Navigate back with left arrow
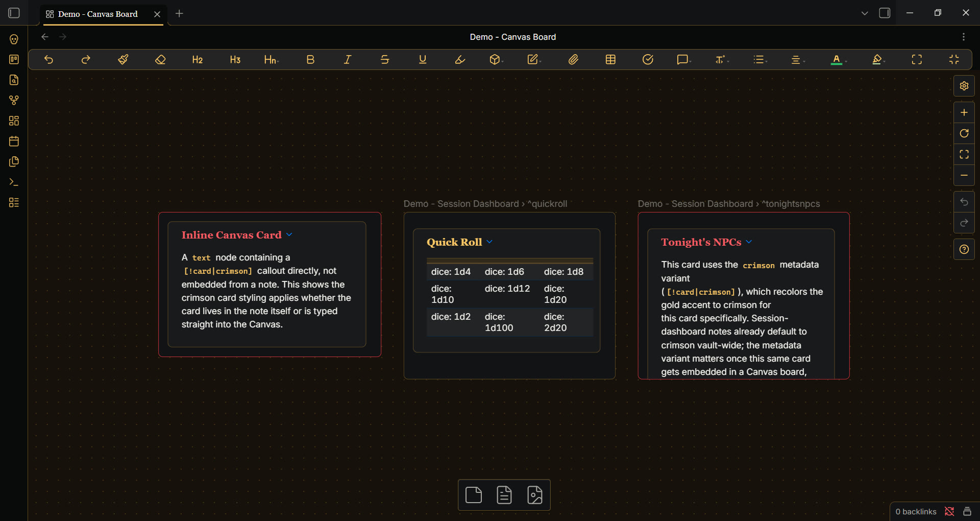The height and width of the screenshot is (521, 980). click(x=45, y=37)
